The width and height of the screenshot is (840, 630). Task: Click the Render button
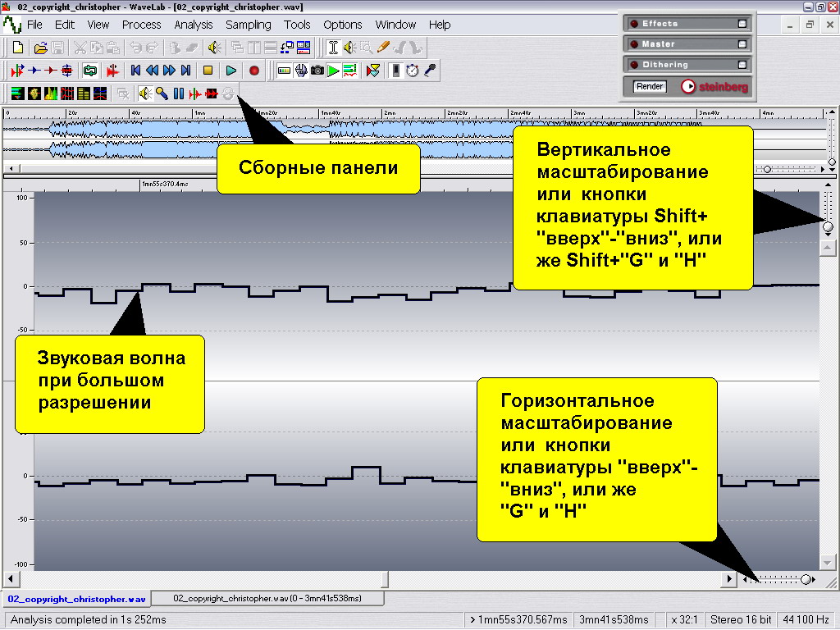click(650, 86)
